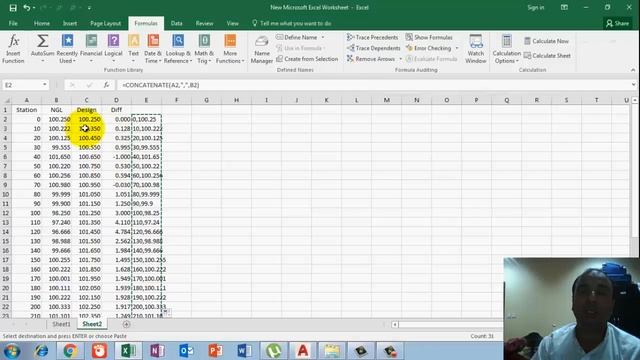Switch to the Home tab
Viewport: 640px width, 360px height.
tap(42, 23)
